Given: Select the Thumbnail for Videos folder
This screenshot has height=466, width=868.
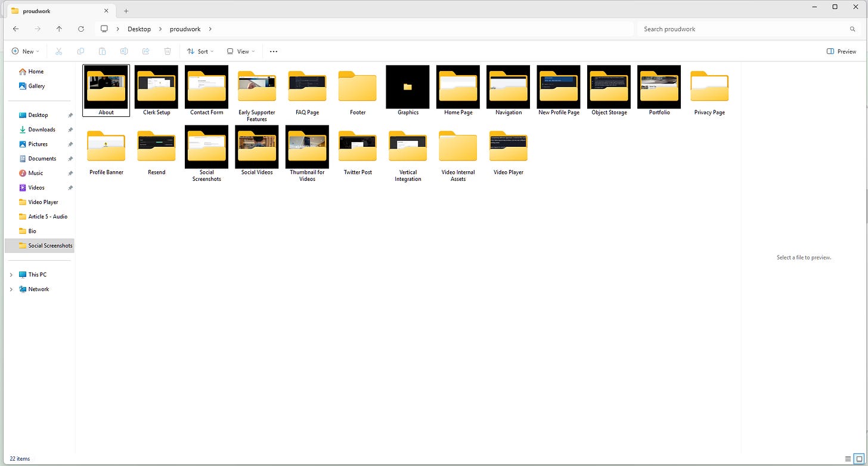Looking at the screenshot, I should [x=307, y=153].
